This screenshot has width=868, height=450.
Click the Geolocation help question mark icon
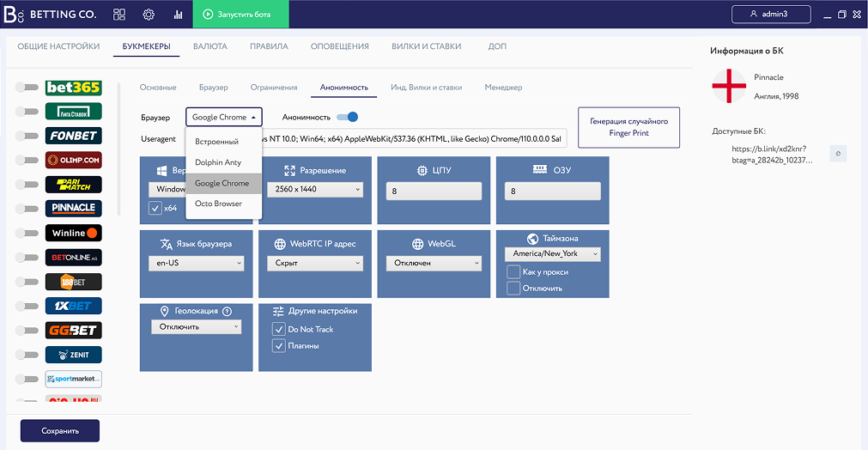pyautogui.click(x=228, y=312)
